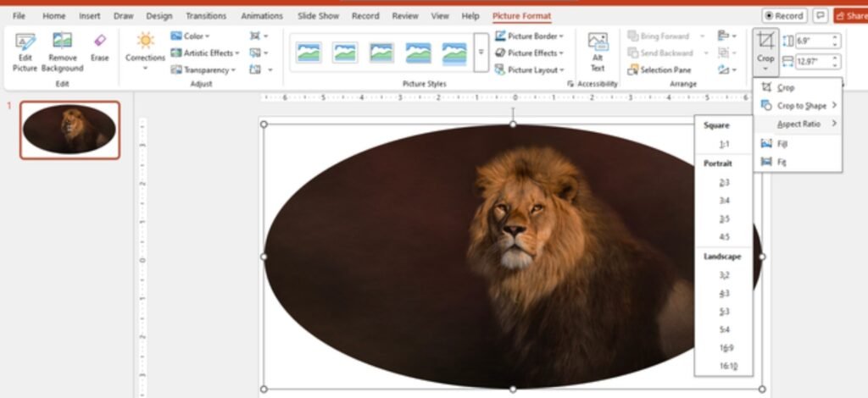The width and height of the screenshot is (868, 398).
Task: Open the Picture Layout dropdown
Action: (529, 70)
